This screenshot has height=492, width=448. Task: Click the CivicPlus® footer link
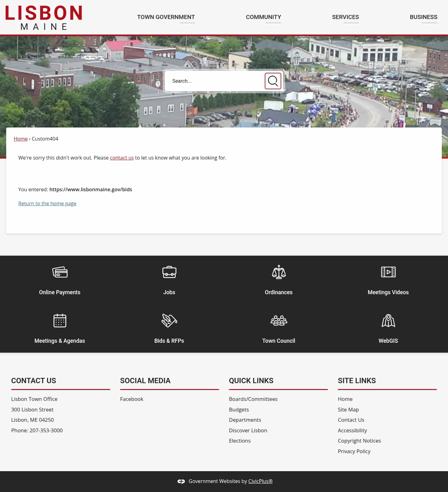pos(260,481)
